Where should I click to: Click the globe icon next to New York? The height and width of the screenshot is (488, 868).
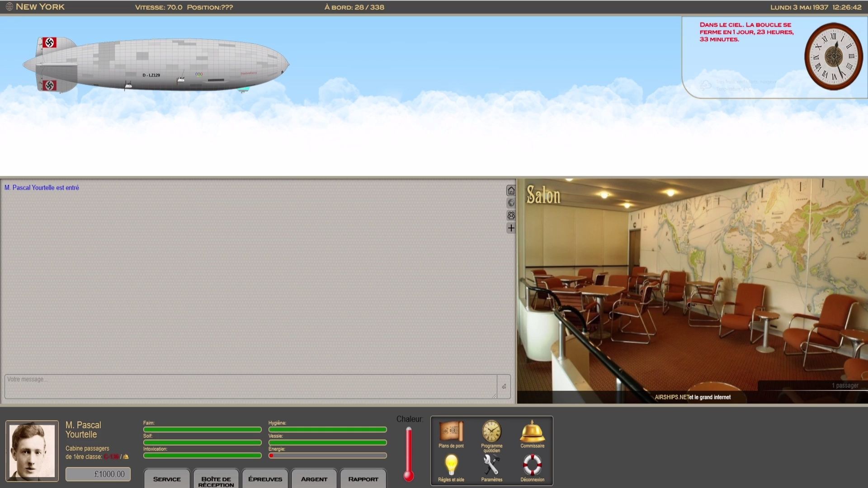9,7
